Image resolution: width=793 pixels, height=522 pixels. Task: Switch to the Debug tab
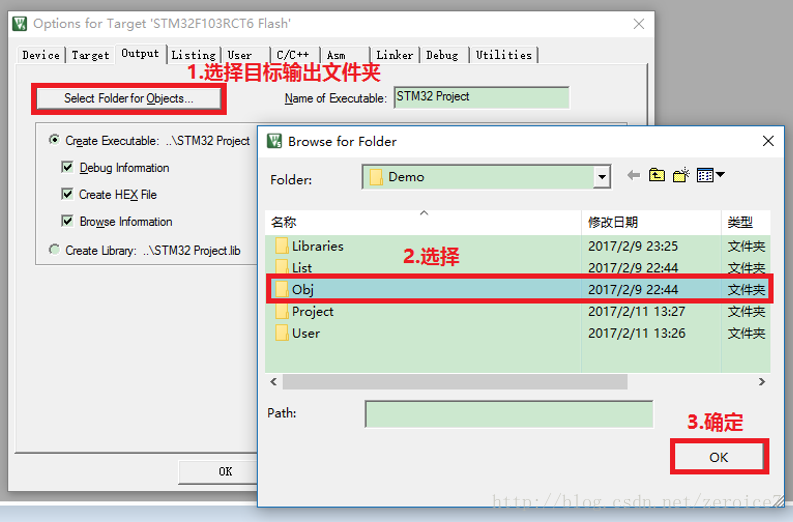click(x=445, y=55)
